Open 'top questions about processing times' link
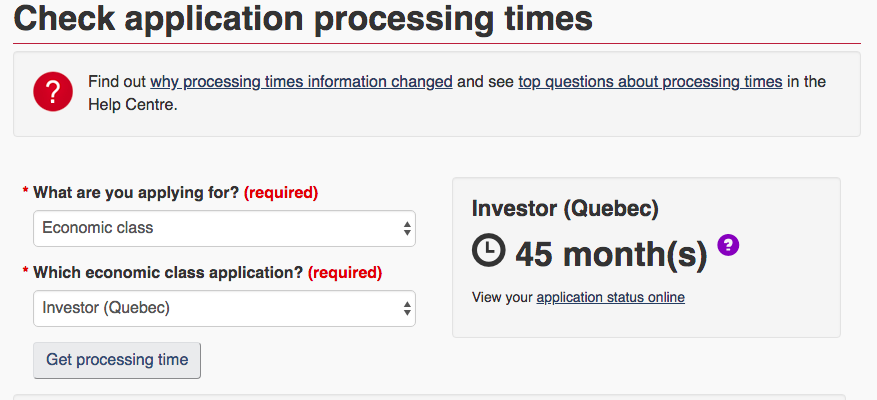The width and height of the screenshot is (877, 400). pos(649,82)
